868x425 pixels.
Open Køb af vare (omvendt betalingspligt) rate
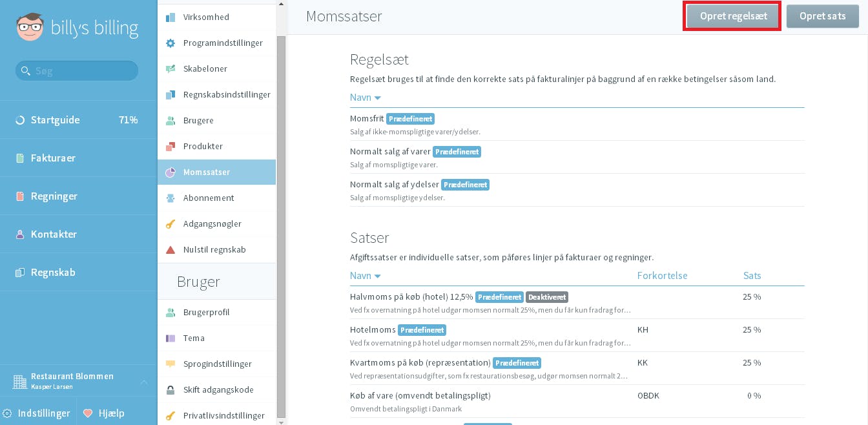pyautogui.click(x=577, y=401)
